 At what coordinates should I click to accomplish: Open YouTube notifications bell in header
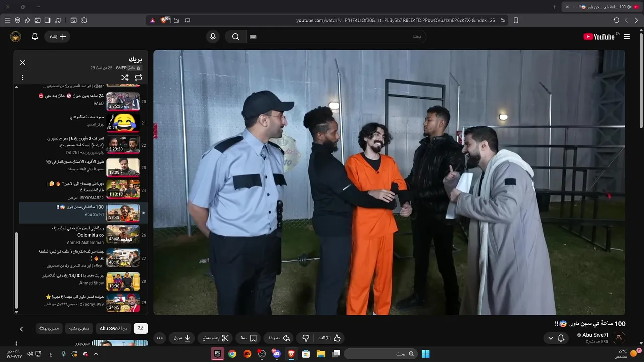click(x=35, y=36)
